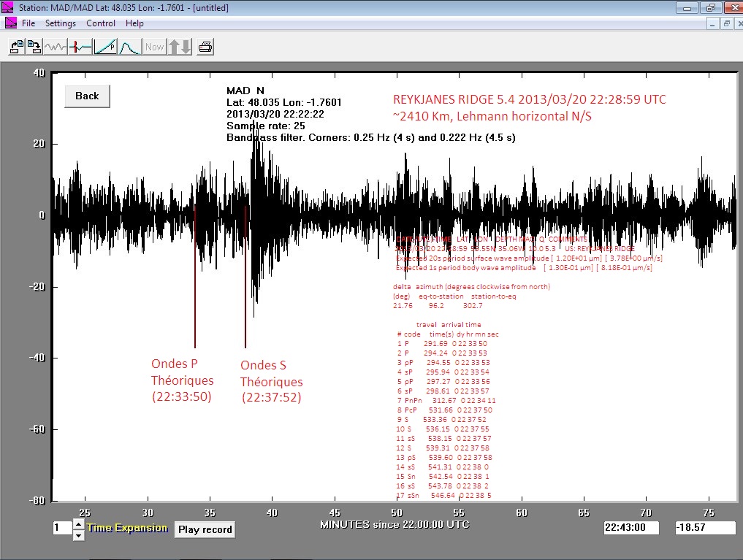Select the red marker arrival pick tool
This screenshot has width=743, height=560.
point(80,47)
